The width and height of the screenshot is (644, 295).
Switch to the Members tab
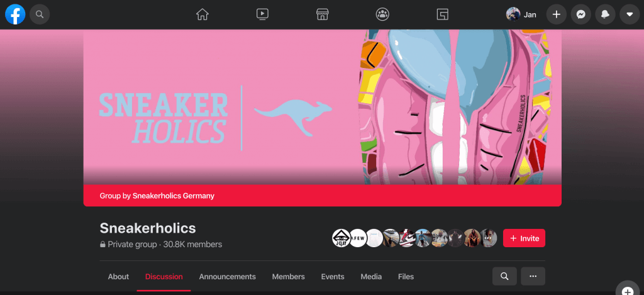pyautogui.click(x=288, y=277)
